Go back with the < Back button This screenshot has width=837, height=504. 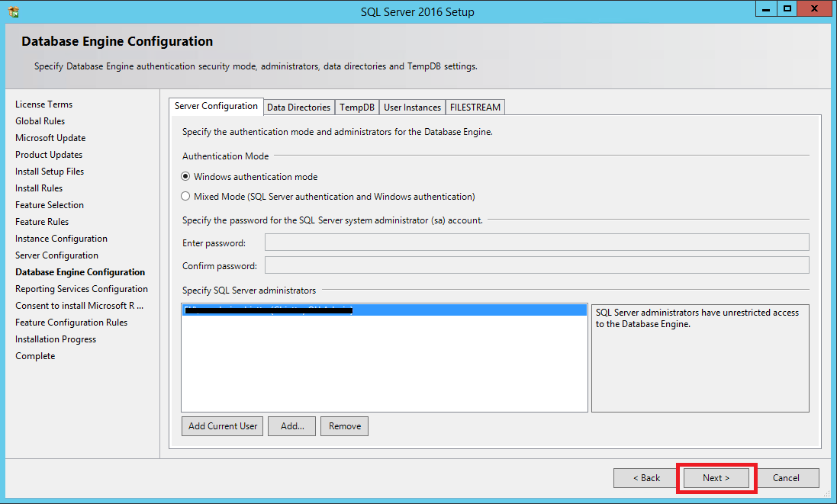(646, 478)
